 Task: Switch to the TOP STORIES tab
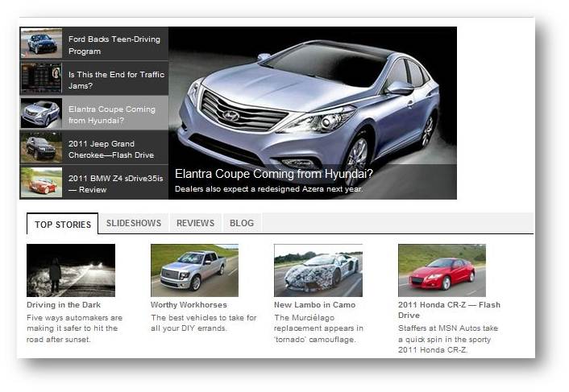click(62, 224)
